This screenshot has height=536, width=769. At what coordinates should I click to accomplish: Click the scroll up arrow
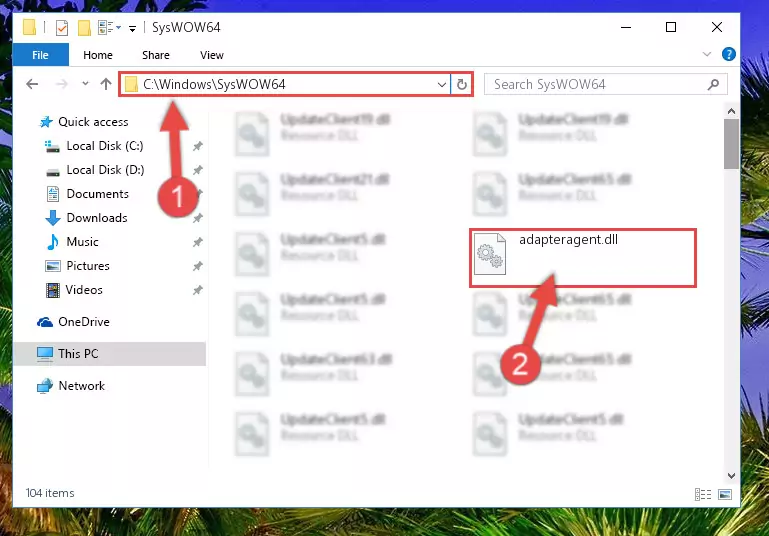coord(731,111)
